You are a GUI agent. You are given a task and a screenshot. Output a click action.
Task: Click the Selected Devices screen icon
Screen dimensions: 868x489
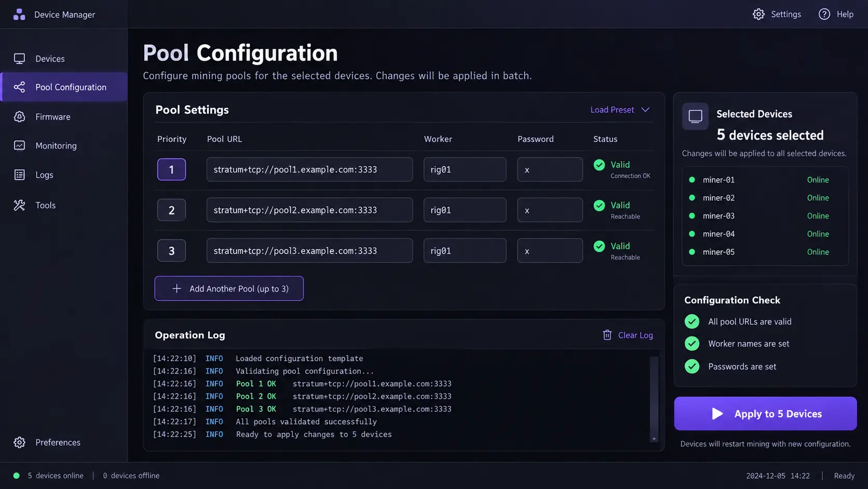pyautogui.click(x=695, y=116)
